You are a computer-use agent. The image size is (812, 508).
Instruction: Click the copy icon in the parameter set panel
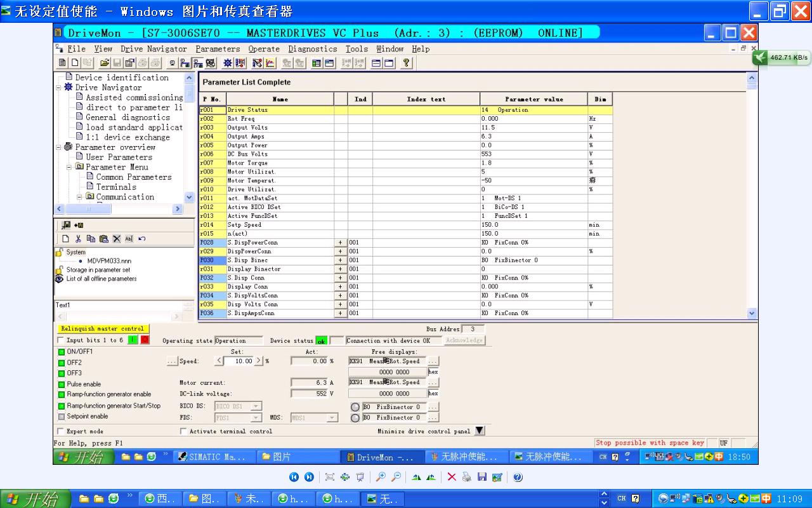(x=91, y=239)
